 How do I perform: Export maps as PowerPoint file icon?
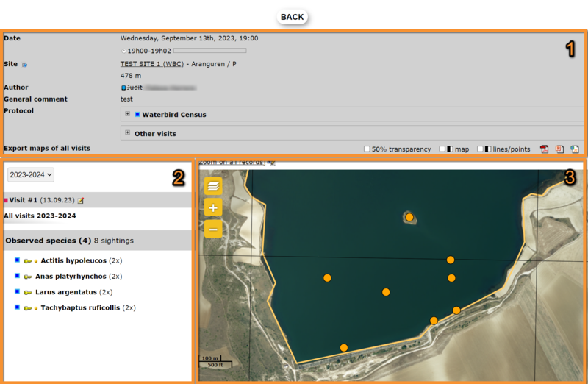[x=559, y=149]
